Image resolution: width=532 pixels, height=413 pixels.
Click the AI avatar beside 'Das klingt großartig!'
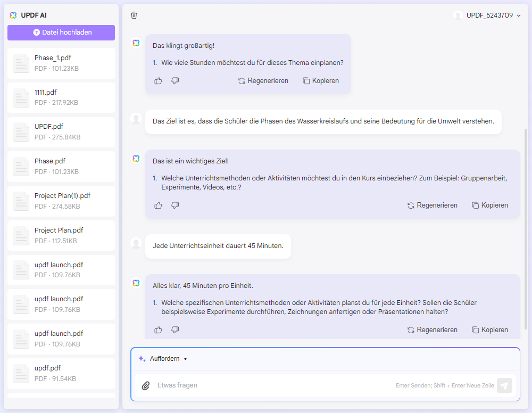136,43
